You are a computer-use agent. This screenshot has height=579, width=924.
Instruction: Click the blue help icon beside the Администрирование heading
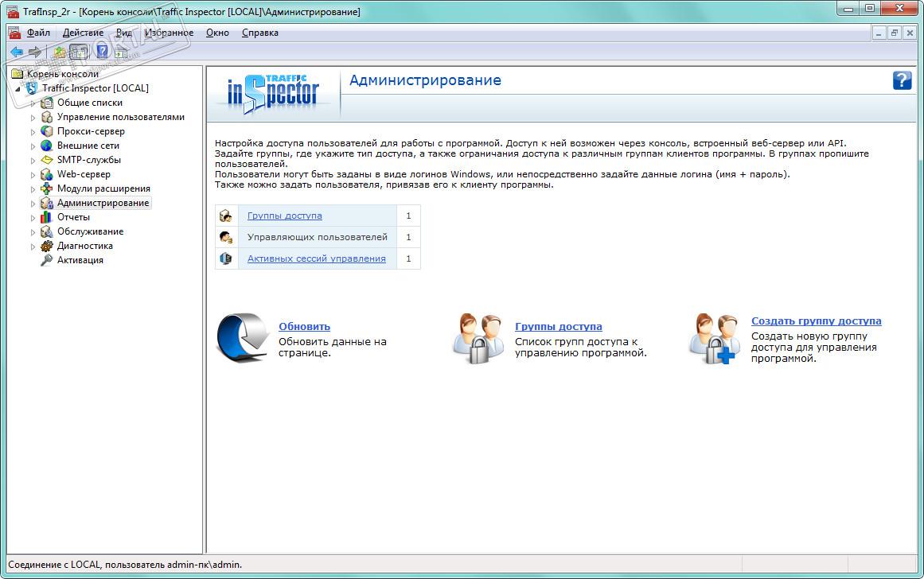coord(903,80)
